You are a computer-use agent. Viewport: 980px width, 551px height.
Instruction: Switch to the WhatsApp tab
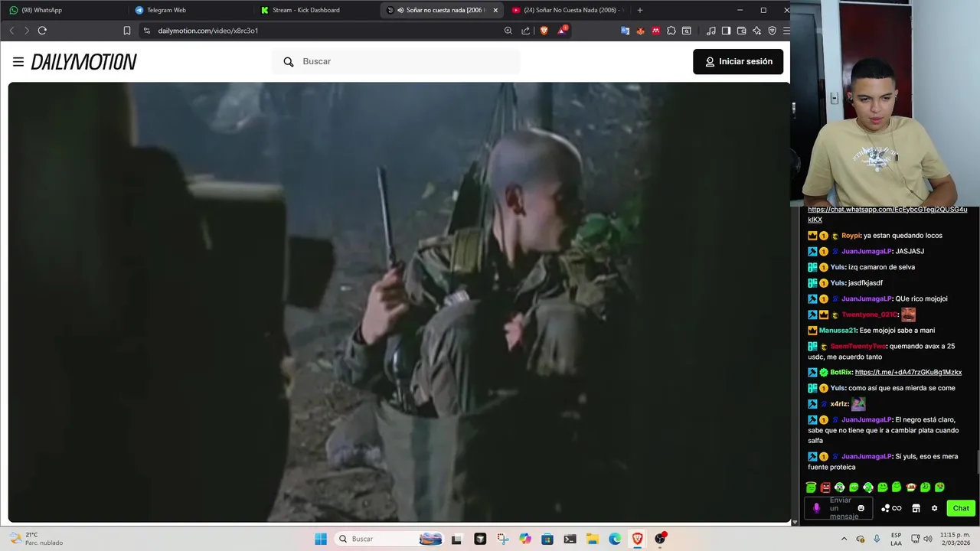click(63, 10)
